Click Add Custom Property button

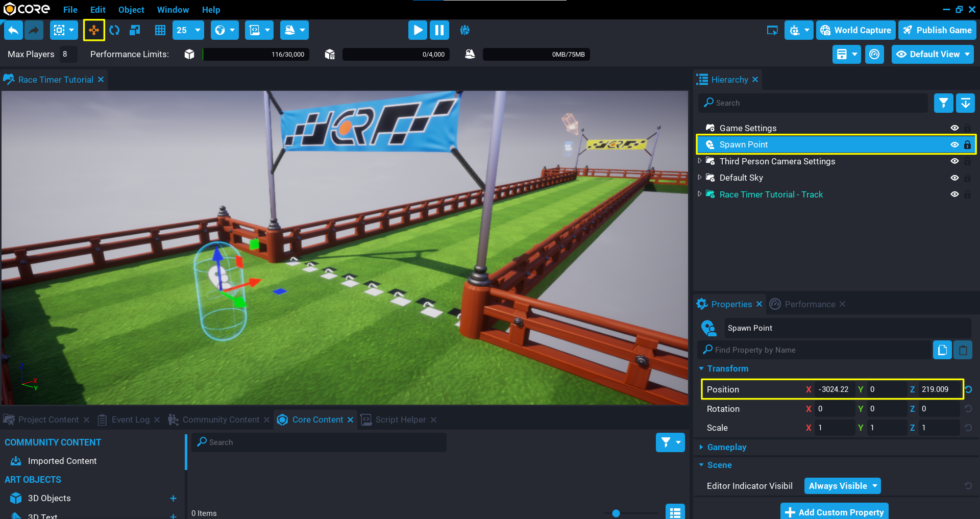coord(835,512)
